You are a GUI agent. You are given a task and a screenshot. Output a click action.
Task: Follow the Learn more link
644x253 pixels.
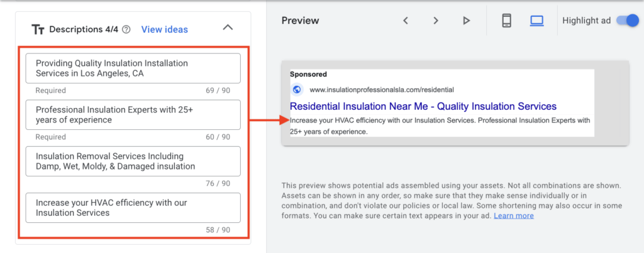click(514, 216)
